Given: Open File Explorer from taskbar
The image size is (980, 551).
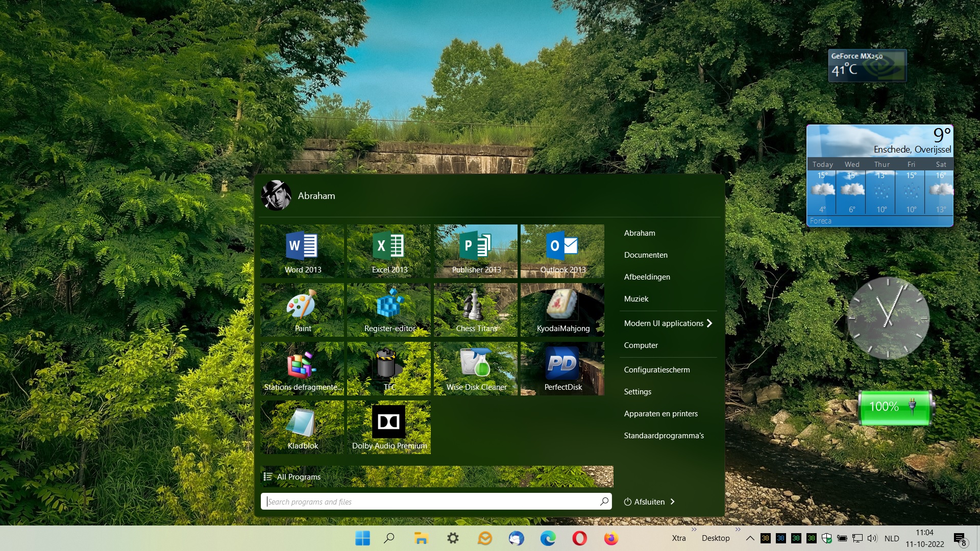Looking at the screenshot, I should click(421, 538).
